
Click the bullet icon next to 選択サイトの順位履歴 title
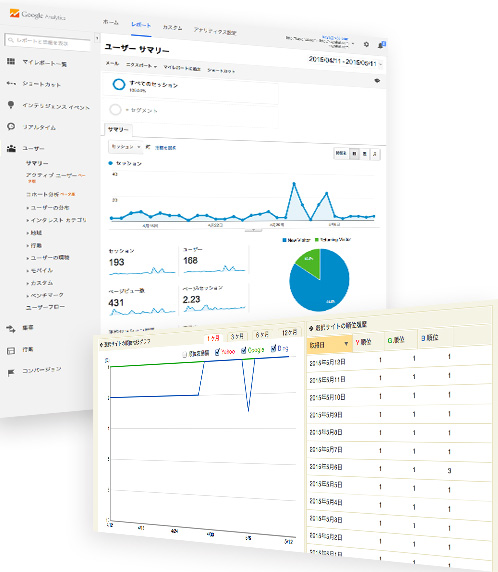(x=311, y=328)
